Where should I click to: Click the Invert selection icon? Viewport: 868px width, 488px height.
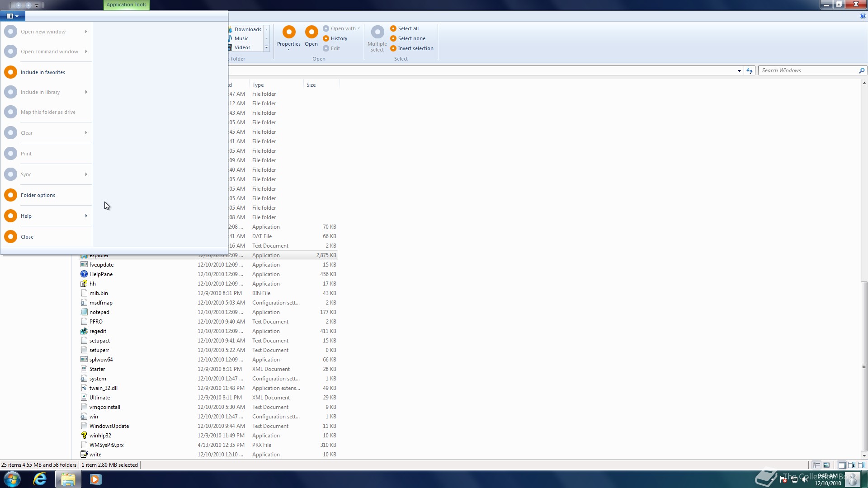[x=393, y=48]
